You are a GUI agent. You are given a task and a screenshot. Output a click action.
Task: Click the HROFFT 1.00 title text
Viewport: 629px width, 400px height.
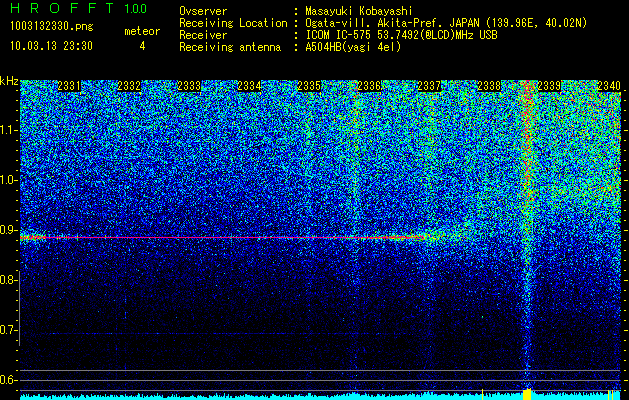(x=79, y=8)
